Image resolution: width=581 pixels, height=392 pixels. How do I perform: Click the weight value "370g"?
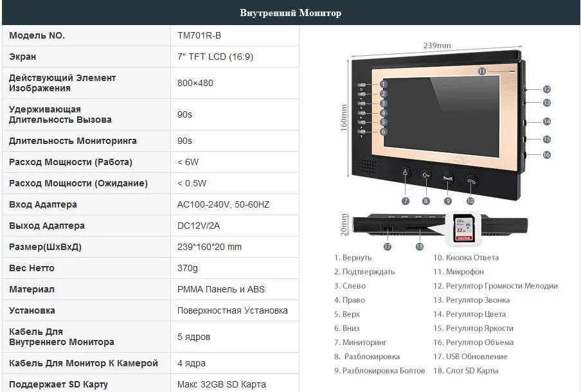188,268
